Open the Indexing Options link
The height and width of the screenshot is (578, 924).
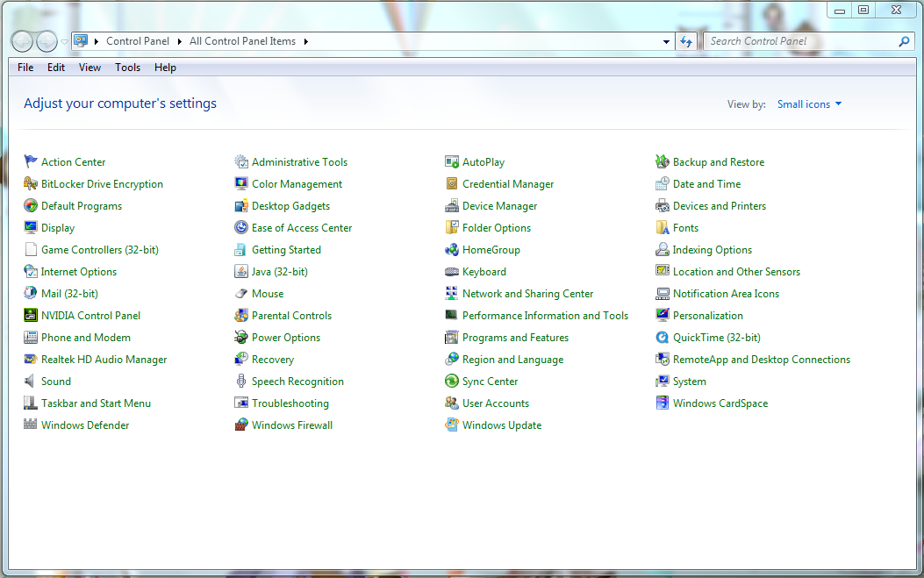pyautogui.click(x=713, y=250)
